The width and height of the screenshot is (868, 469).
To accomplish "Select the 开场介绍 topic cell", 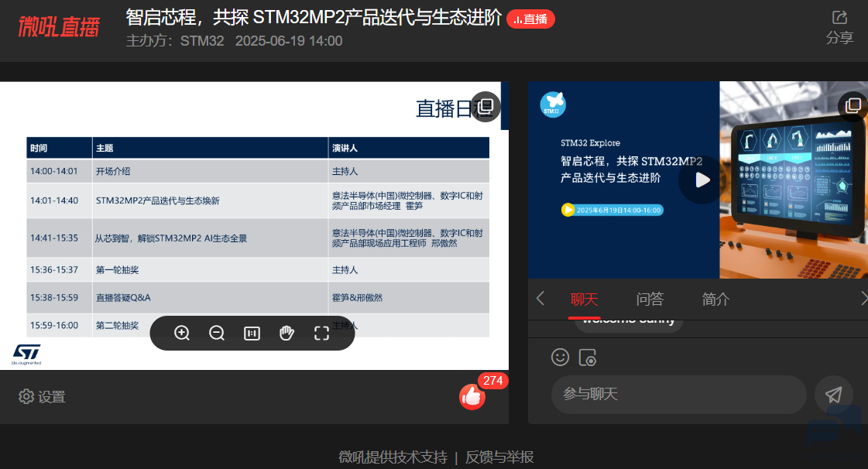I will (210, 171).
